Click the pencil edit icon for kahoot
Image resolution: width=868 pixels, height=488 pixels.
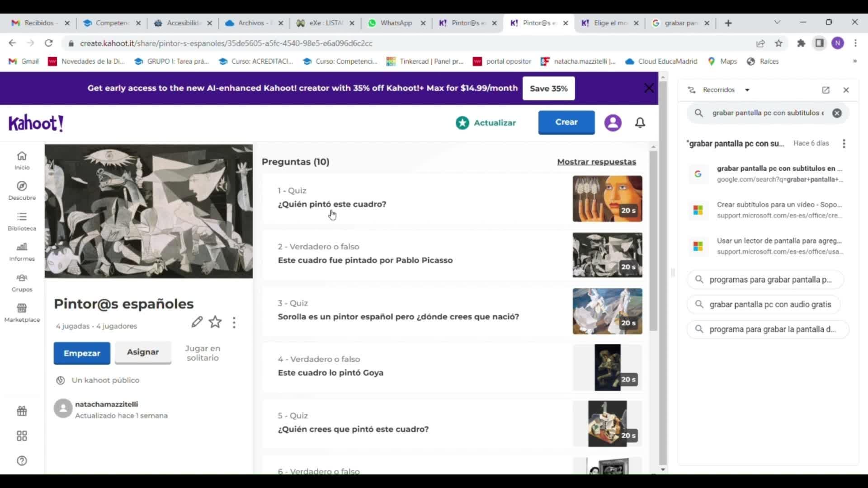coord(197,322)
